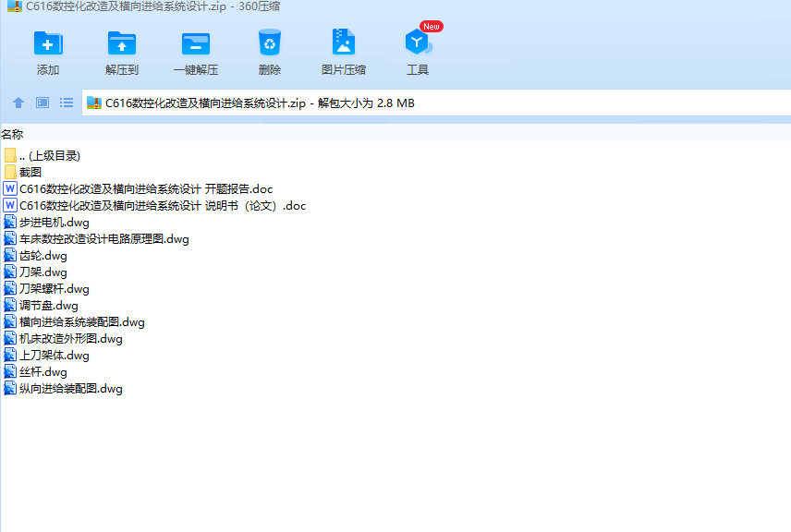Open the 工具 (Tools) icon
This screenshot has height=532, width=791.
pyautogui.click(x=418, y=42)
